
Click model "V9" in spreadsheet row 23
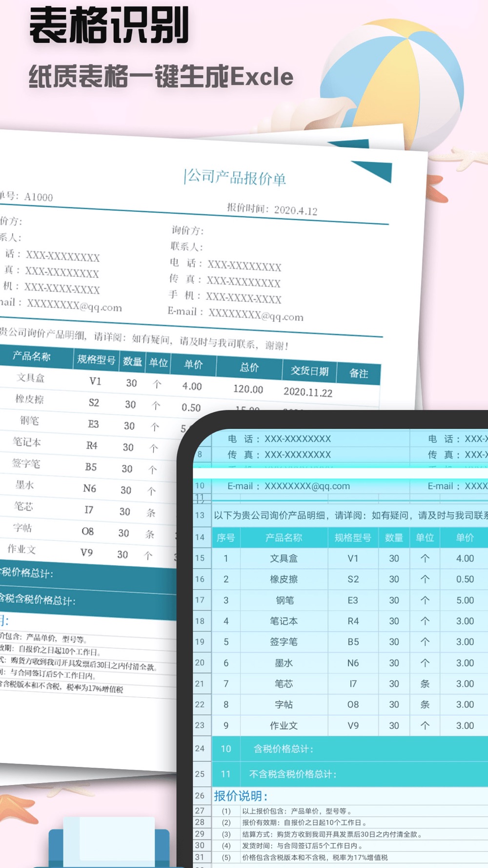tap(353, 725)
